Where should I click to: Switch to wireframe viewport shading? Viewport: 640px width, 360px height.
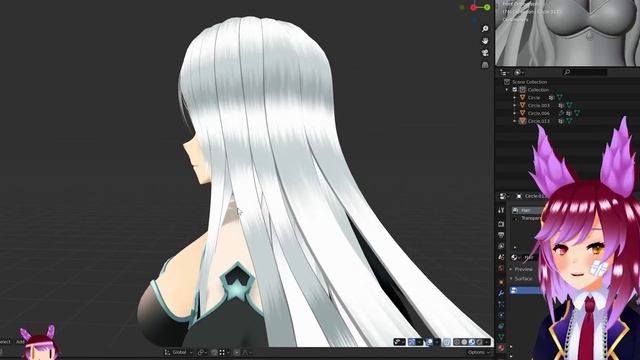tap(457, 342)
